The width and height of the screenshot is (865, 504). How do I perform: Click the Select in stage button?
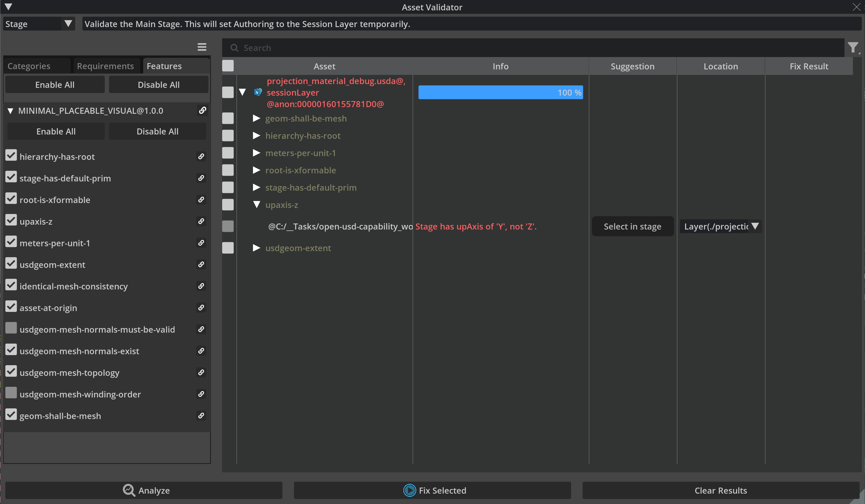(x=632, y=226)
